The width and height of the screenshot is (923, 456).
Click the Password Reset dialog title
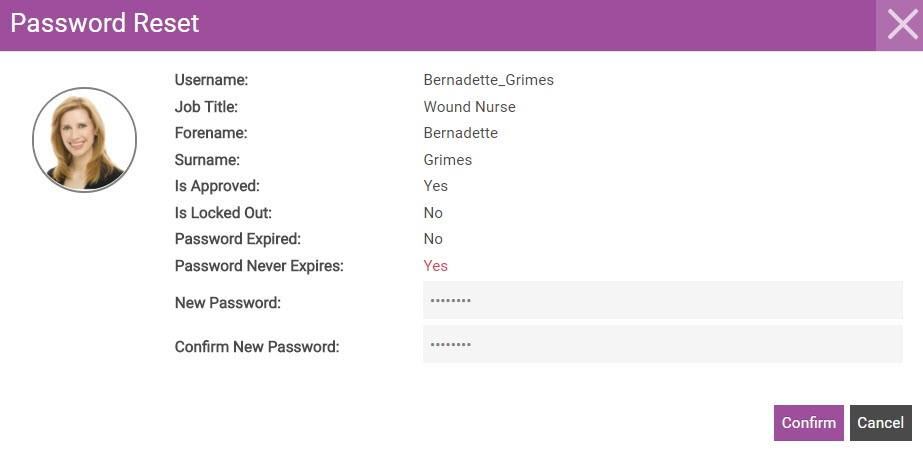click(105, 24)
